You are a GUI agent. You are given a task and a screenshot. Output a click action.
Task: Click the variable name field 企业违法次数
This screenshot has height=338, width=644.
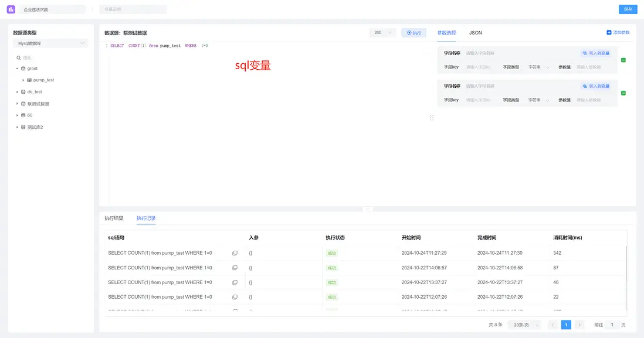coord(53,9)
